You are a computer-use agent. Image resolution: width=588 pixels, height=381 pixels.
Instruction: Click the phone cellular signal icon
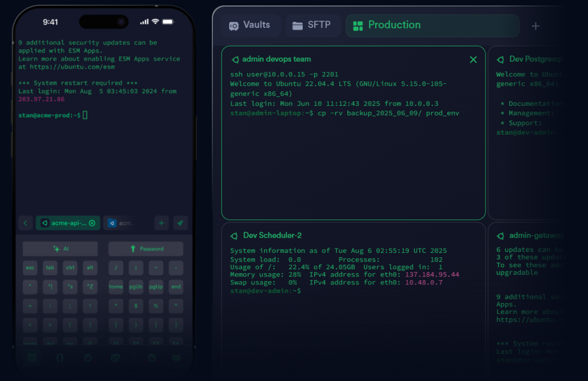144,22
